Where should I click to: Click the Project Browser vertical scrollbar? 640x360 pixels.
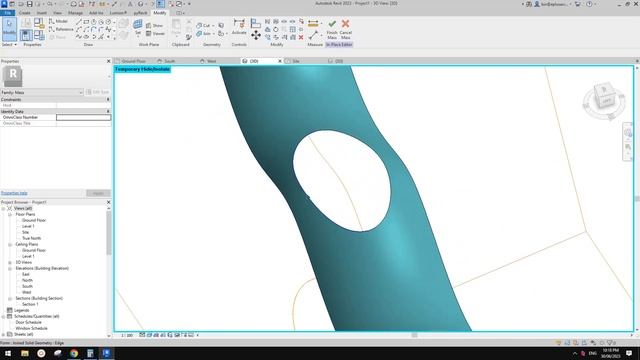point(109,233)
